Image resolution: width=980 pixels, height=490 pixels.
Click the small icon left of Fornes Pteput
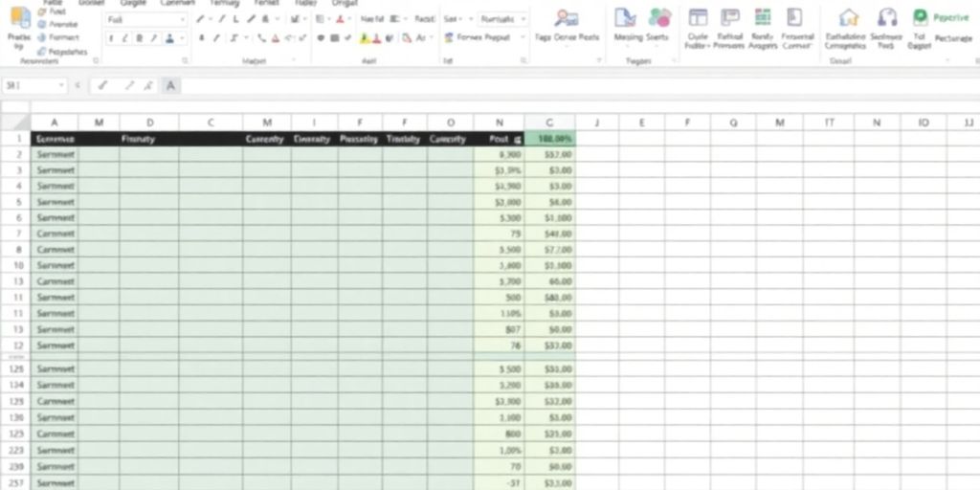[449, 37]
